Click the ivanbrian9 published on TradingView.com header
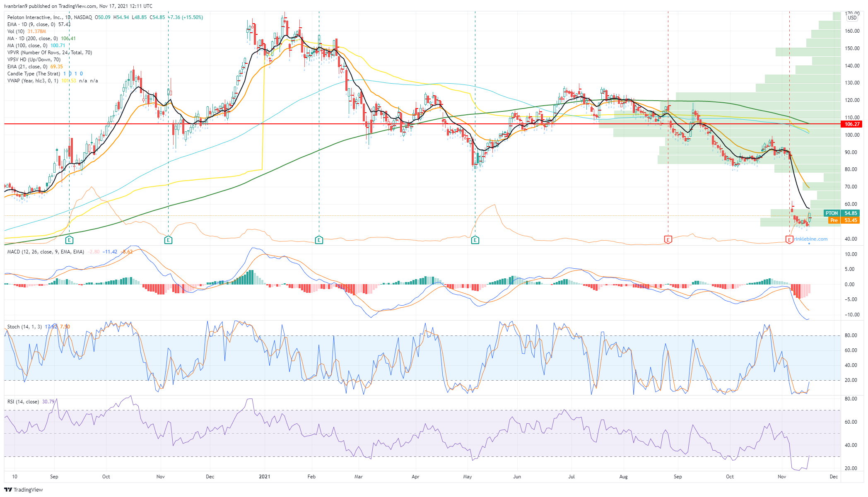Viewport: 868px width, 497px height. coord(78,6)
